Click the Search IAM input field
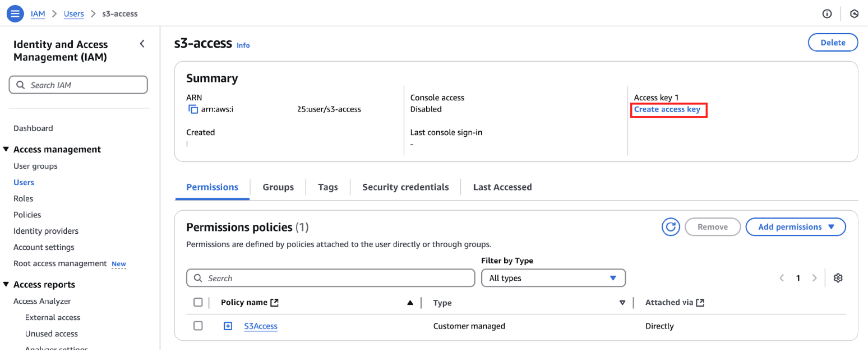Image resolution: width=868 pixels, height=352 pixels. (79, 85)
